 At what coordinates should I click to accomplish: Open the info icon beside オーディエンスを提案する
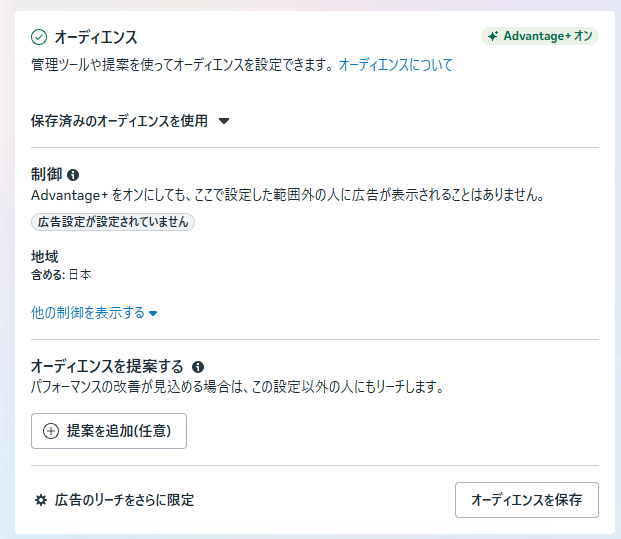tap(198, 367)
